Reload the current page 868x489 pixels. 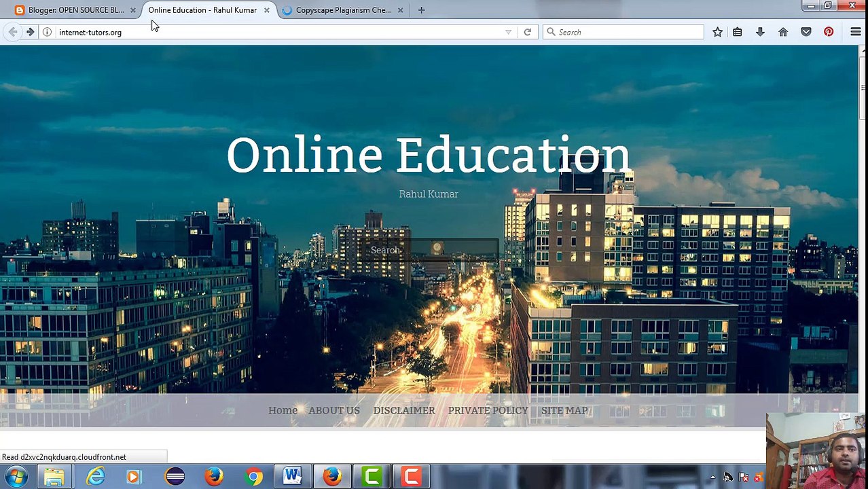(x=527, y=32)
